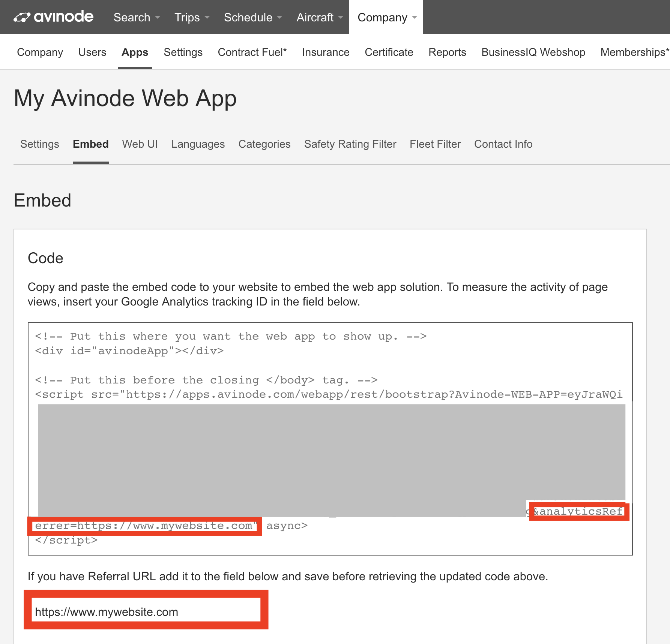The height and width of the screenshot is (644, 670).
Task: Click the closing </script> tag text
Action: (66, 540)
